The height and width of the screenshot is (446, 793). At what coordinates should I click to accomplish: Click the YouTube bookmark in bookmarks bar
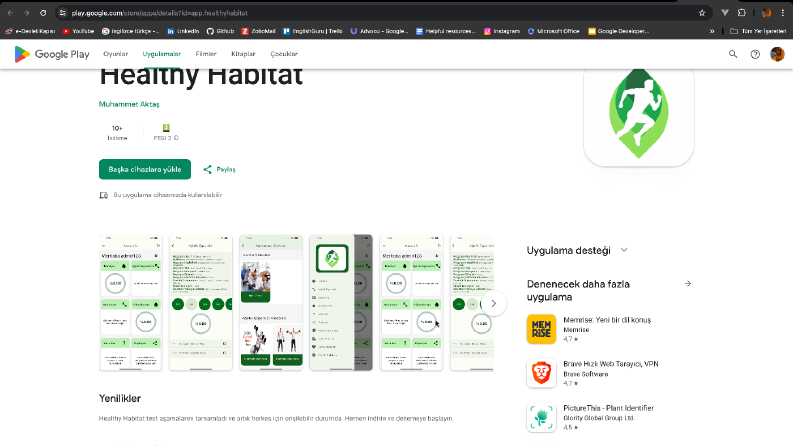78,31
